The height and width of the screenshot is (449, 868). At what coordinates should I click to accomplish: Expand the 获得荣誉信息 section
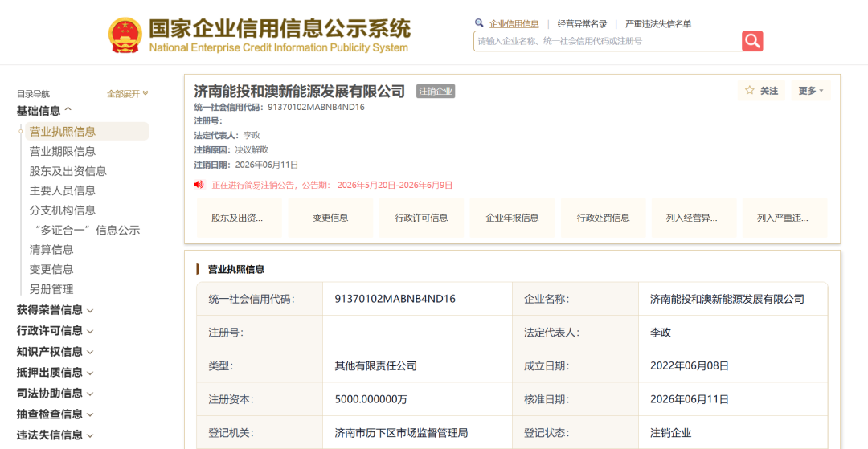(55, 310)
